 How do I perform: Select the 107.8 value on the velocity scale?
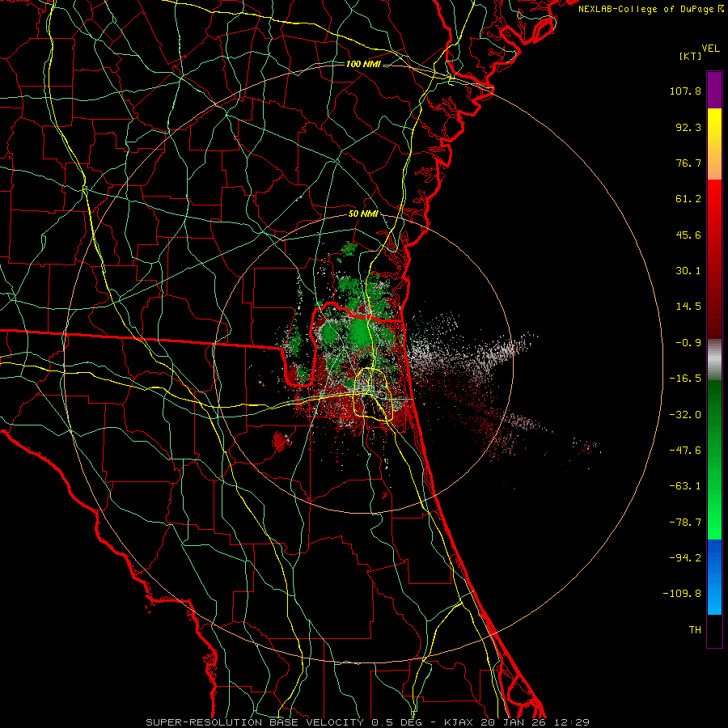pyautogui.click(x=685, y=91)
